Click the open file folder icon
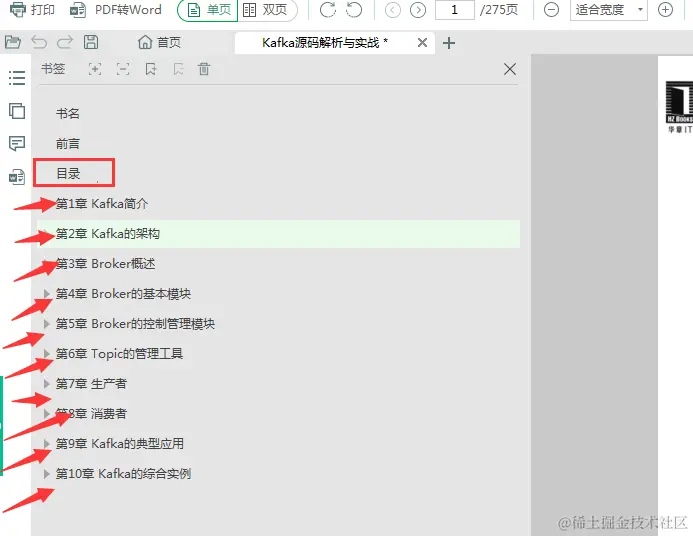This screenshot has height=536, width=693. pos(13,42)
